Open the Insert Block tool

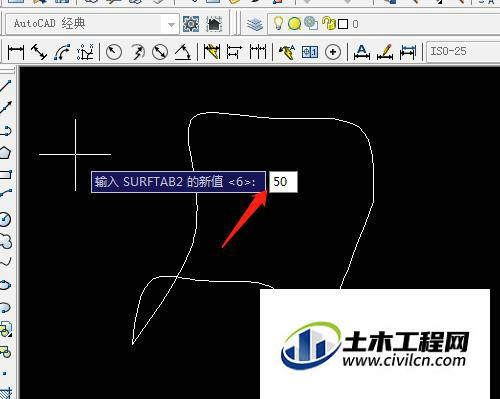pyautogui.click(x=6, y=329)
